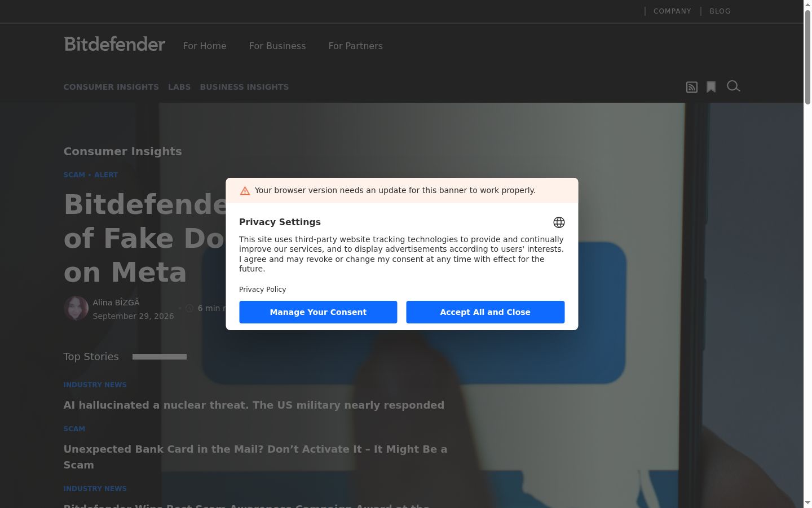
Task: Open the blog search icon
Action: click(x=733, y=86)
